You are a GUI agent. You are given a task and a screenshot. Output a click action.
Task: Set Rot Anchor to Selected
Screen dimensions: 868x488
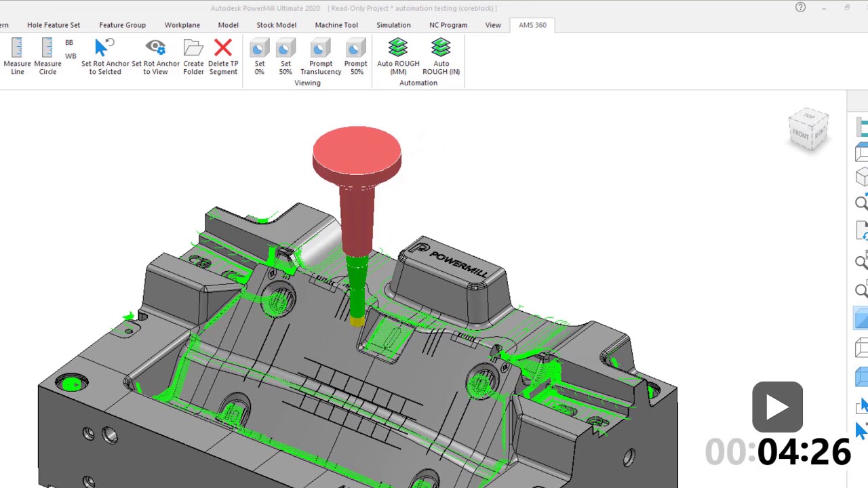105,56
